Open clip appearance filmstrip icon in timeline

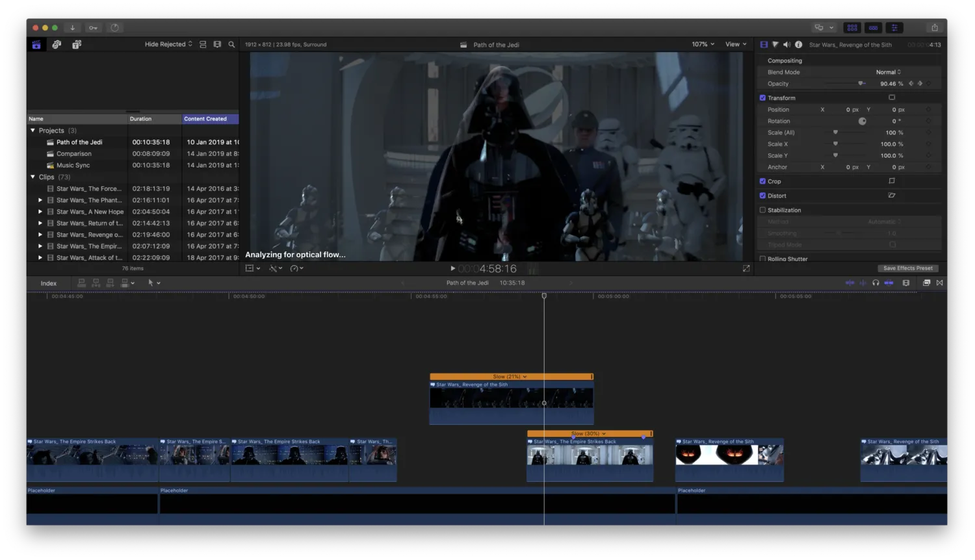pos(906,283)
